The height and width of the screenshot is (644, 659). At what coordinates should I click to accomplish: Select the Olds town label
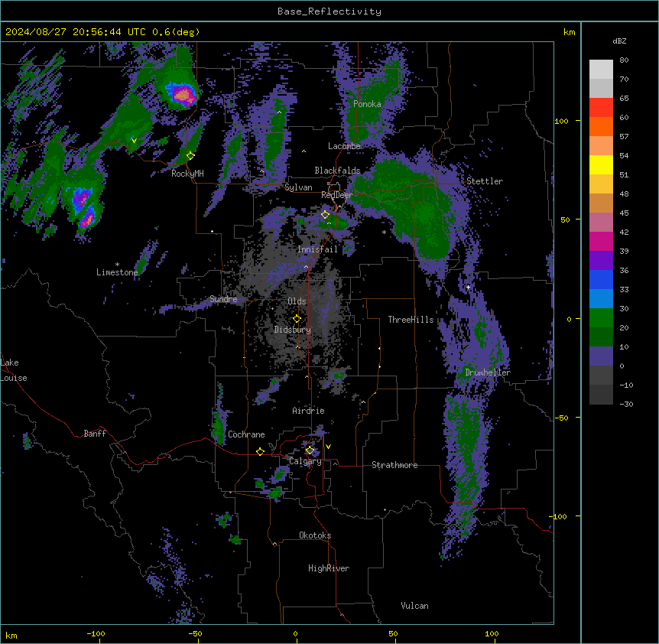pos(297,301)
